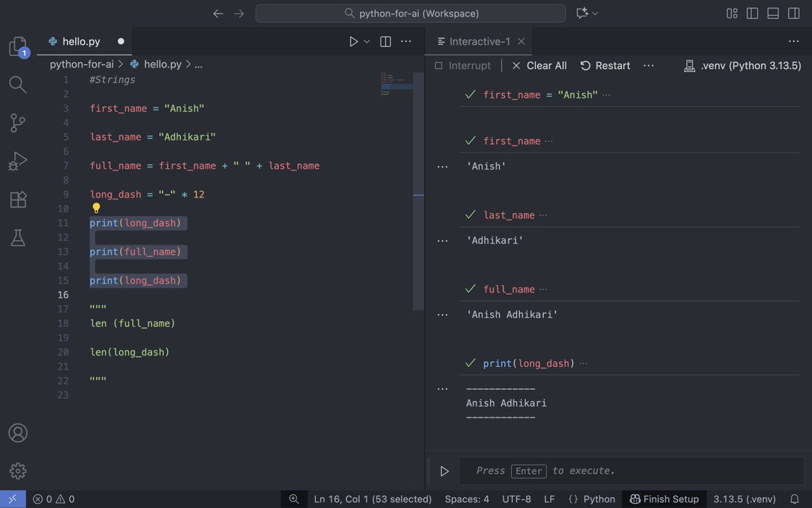Image resolution: width=812 pixels, height=508 pixels.
Task: Toggle the secondary side bar
Action: click(794, 14)
